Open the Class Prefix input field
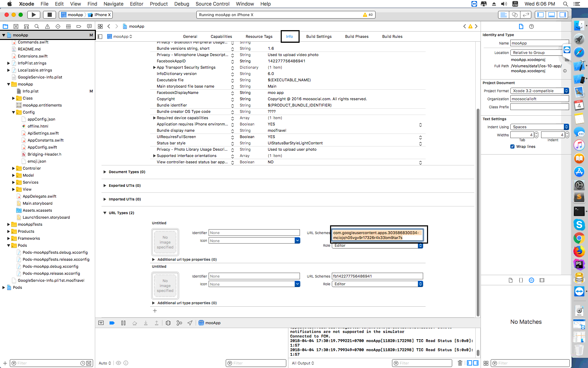Image resolution: width=588 pixels, height=368 pixels. coord(539,107)
